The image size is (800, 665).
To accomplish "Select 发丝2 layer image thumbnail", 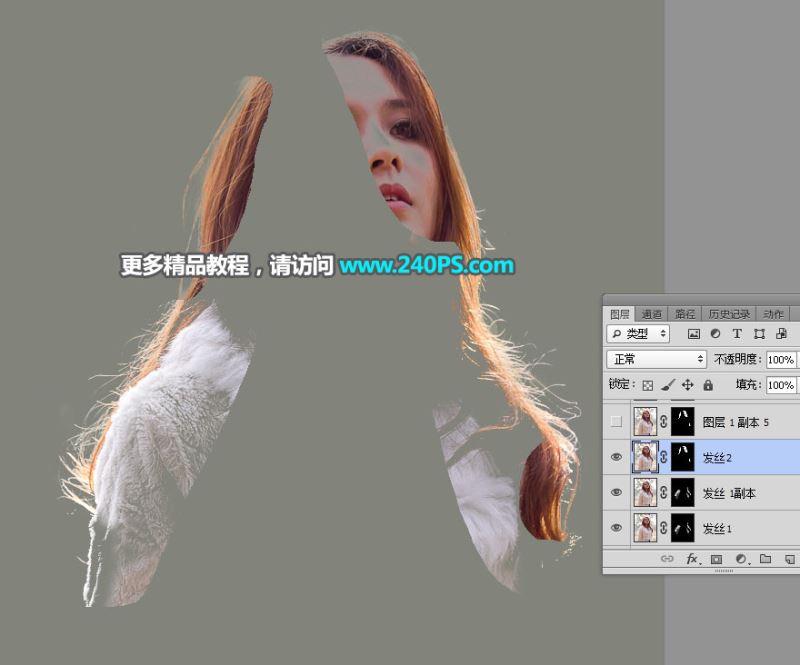I will coord(645,457).
